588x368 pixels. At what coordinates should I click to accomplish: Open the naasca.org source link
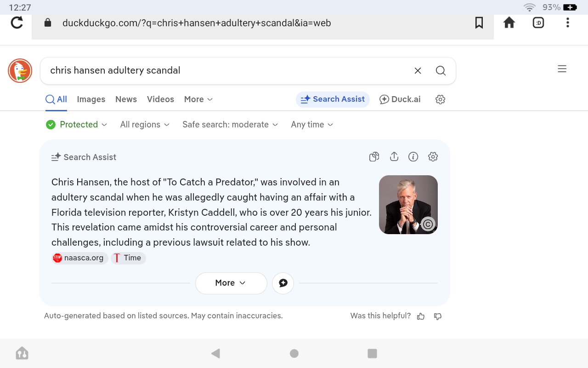click(80, 258)
